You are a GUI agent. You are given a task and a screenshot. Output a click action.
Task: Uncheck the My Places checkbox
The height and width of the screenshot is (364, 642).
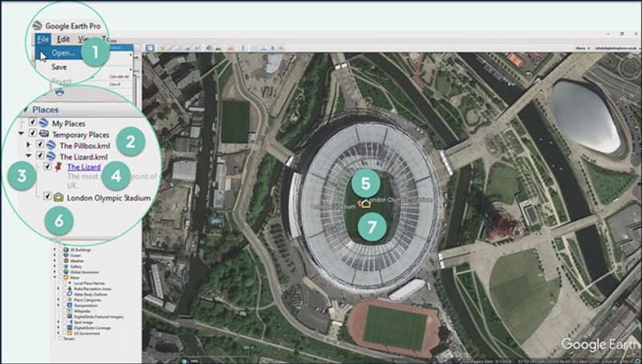coord(33,123)
